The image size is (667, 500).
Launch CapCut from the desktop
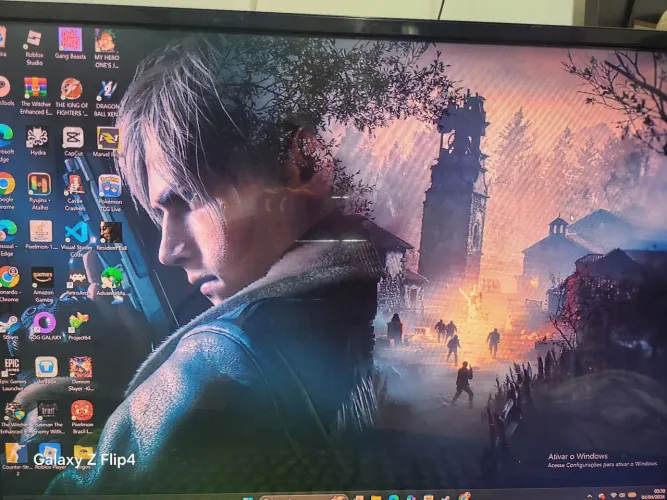tap(73, 142)
